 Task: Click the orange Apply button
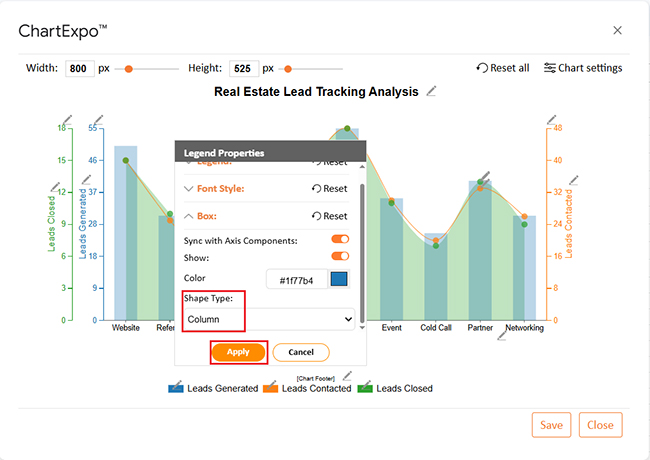click(238, 352)
